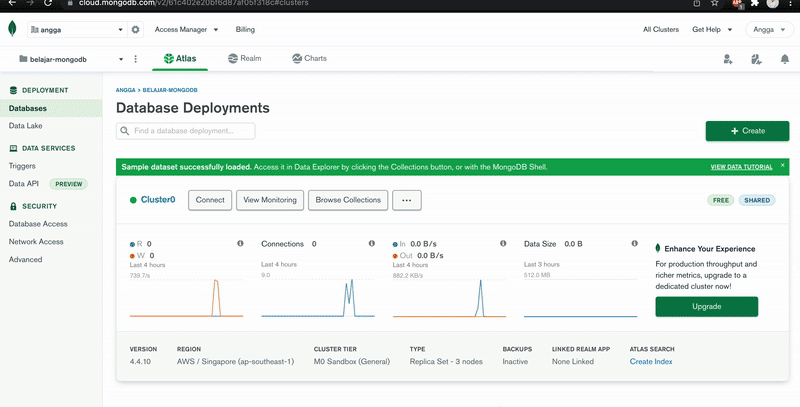This screenshot has width=800, height=407.
Task: Open project options three-dot menu
Action: click(x=136, y=59)
